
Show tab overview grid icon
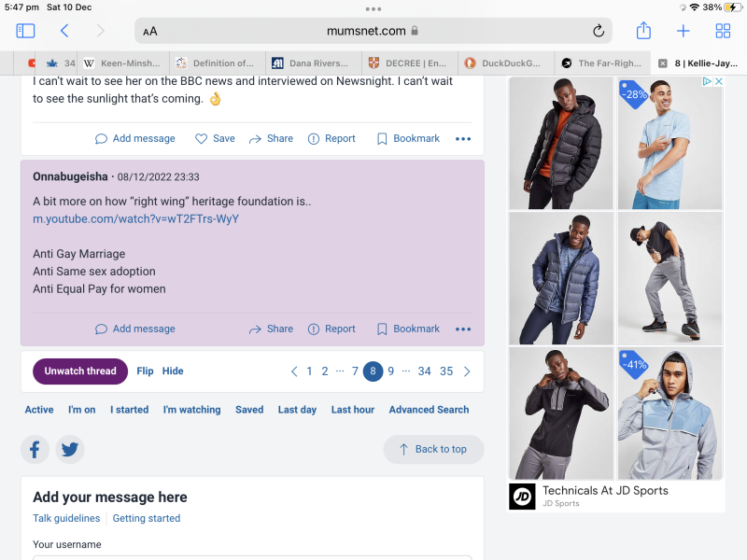tap(723, 31)
